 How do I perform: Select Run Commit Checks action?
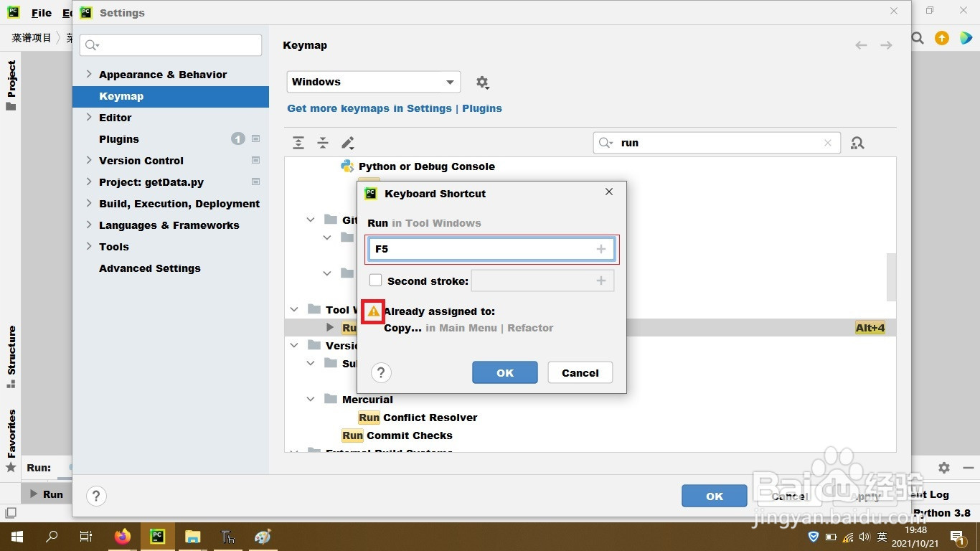click(397, 435)
